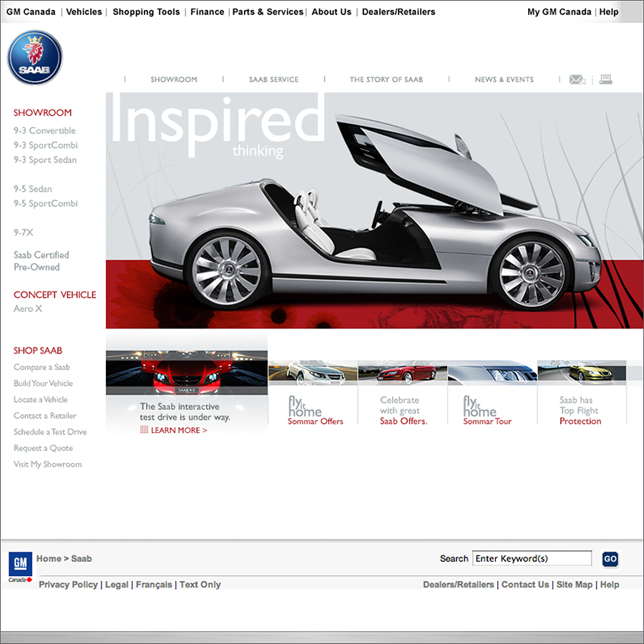The height and width of the screenshot is (644, 644).
Task: Click the printer icon
Action: pos(605,79)
